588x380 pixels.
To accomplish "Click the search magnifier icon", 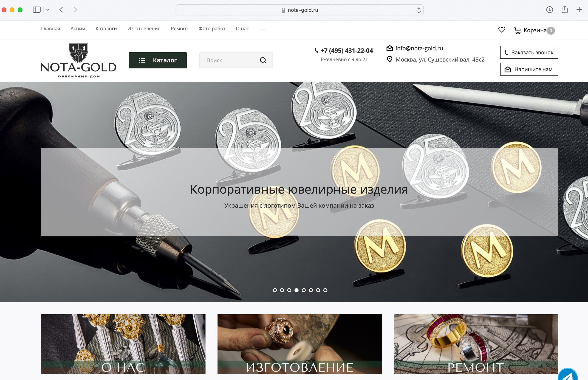I will tap(263, 60).
